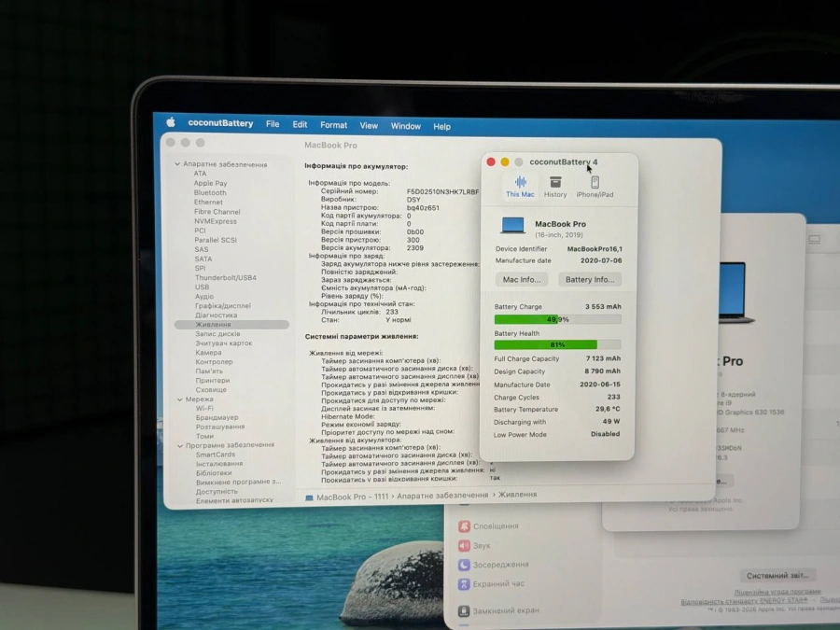Screen dimensions: 840x630
Task: Open Екранний час in System Settings sidebar
Action: (491, 584)
